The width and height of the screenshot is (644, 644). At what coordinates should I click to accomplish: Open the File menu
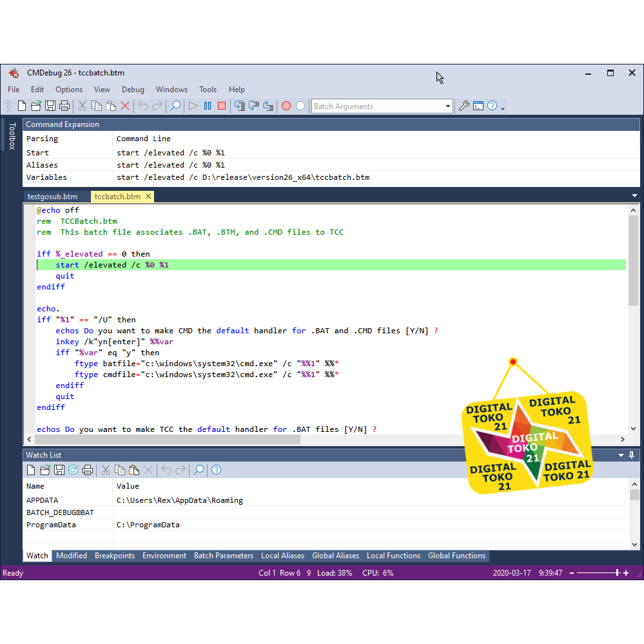[x=14, y=90]
